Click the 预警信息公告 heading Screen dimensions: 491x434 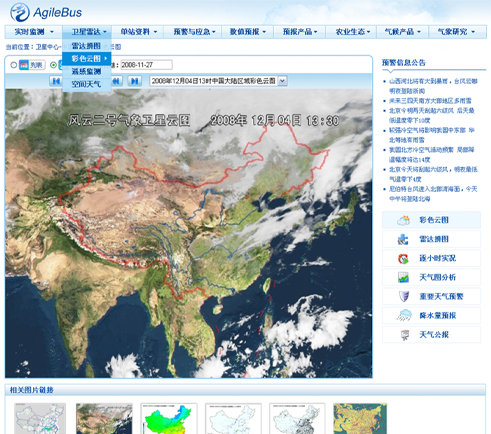[x=404, y=63]
